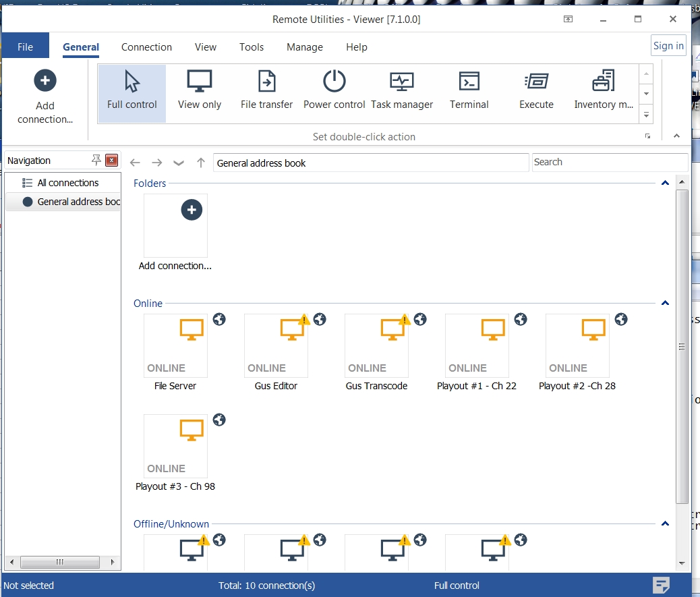The width and height of the screenshot is (700, 597).
Task: Collapse the Offline/Unknown section
Action: tap(665, 524)
